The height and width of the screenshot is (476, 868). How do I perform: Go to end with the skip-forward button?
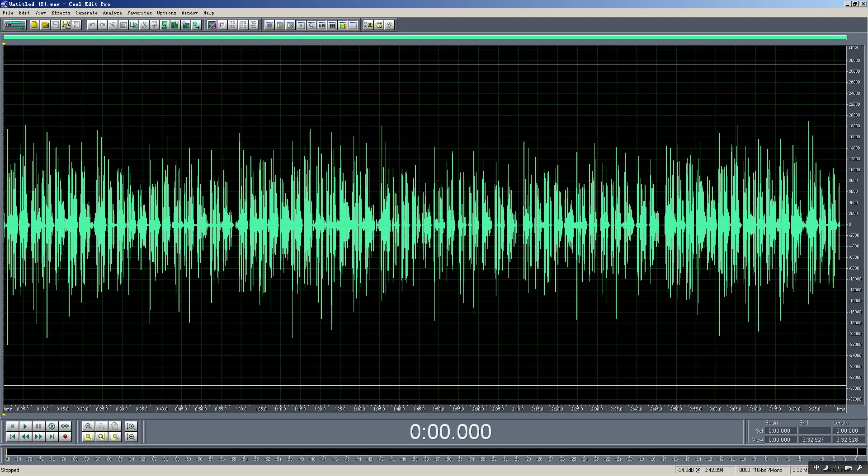coord(52,436)
